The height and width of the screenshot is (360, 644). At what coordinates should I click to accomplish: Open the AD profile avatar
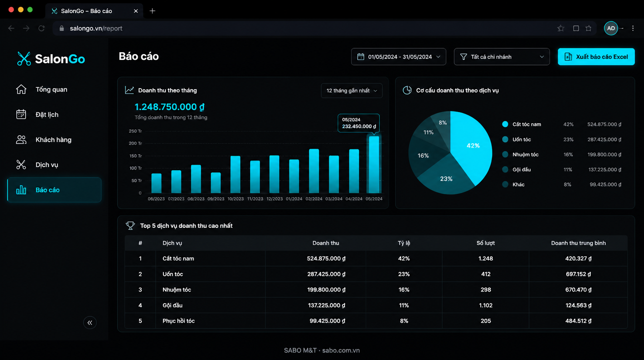pos(611,28)
